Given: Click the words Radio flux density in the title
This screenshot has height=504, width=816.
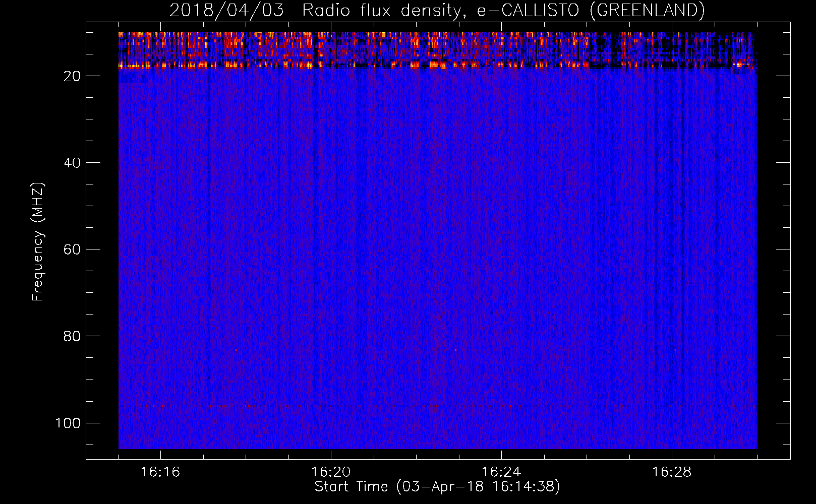Looking at the screenshot, I should point(380,10).
